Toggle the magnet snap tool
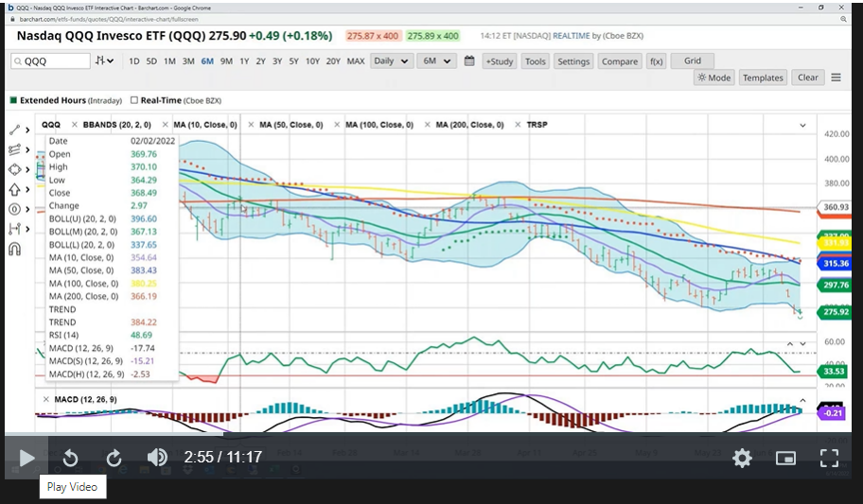The image size is (863, 504). click(x=15, y=250)
